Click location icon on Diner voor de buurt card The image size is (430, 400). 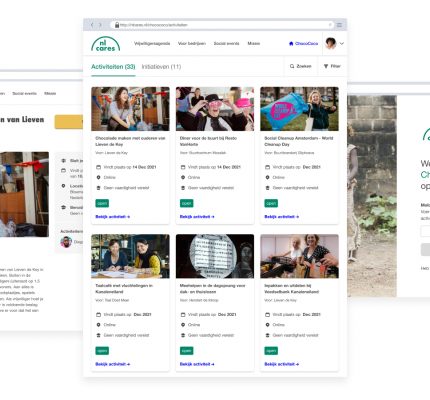click(183, 177)
